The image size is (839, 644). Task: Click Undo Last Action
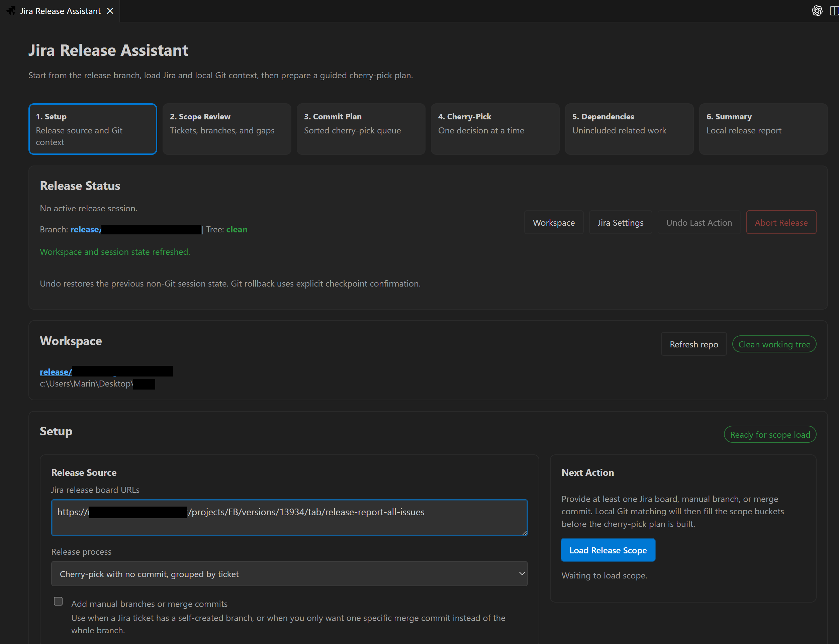click(699, 222)
